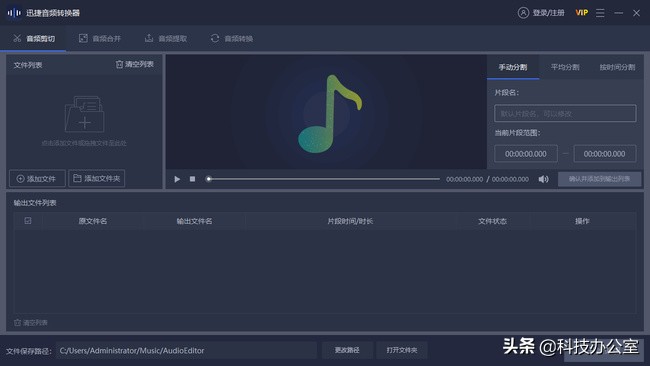
Task: Minimize the window
Action: coord(618,13)
